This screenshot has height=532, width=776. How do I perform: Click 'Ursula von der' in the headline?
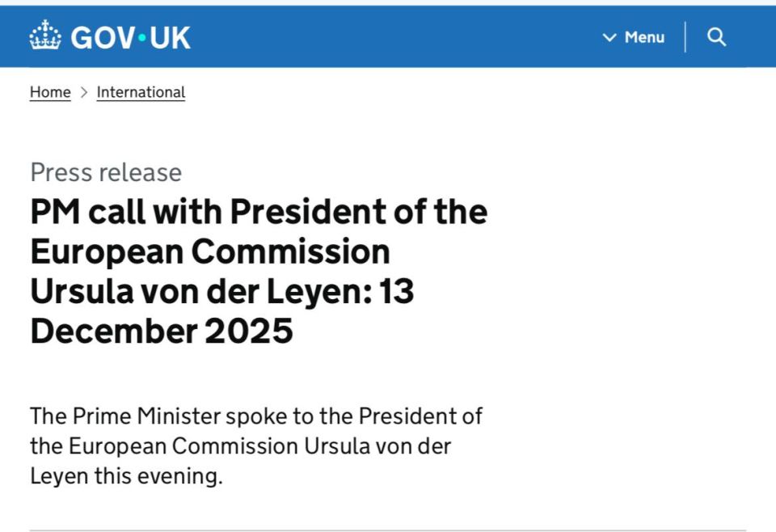point(145,291)
